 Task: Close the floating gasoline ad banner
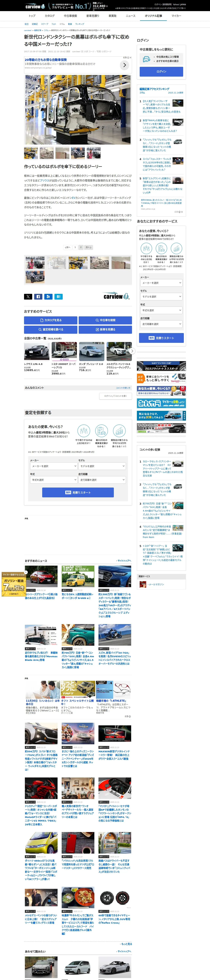coord(26,572)
